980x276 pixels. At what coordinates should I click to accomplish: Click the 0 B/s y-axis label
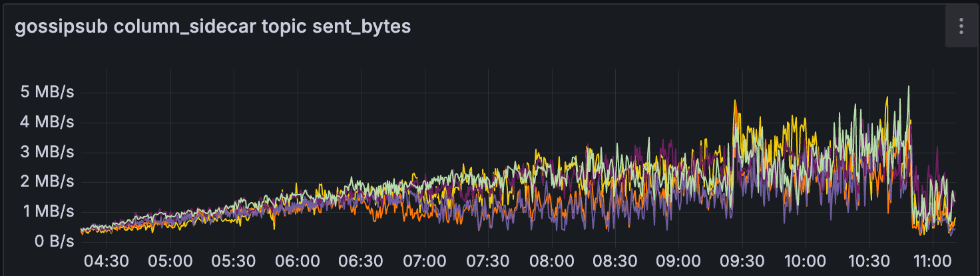coord(52,241)
